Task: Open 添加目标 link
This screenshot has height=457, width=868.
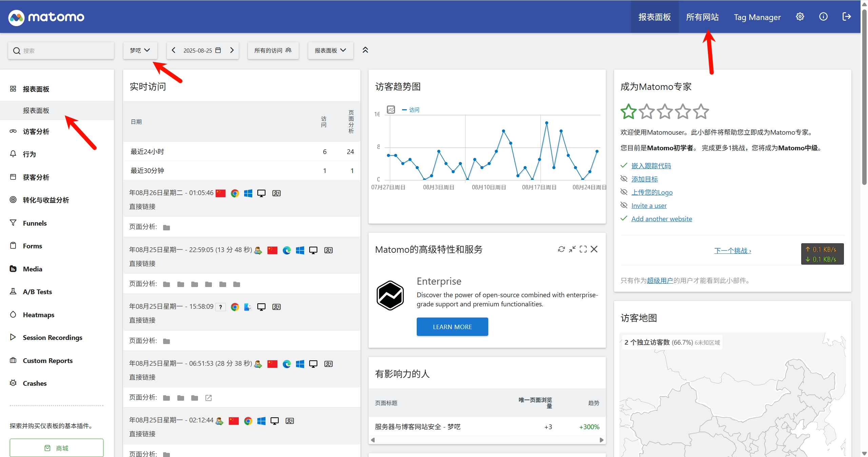Action: (x=645, y=179)
